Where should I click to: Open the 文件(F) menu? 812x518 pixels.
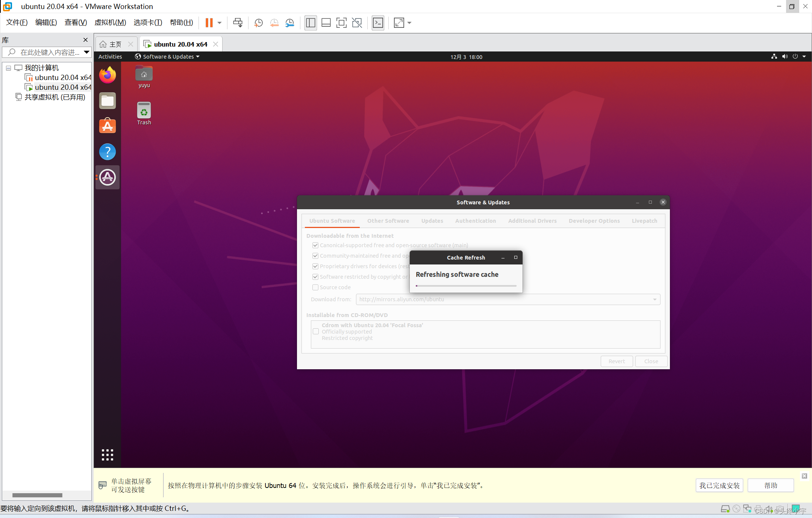click(17, 23)
